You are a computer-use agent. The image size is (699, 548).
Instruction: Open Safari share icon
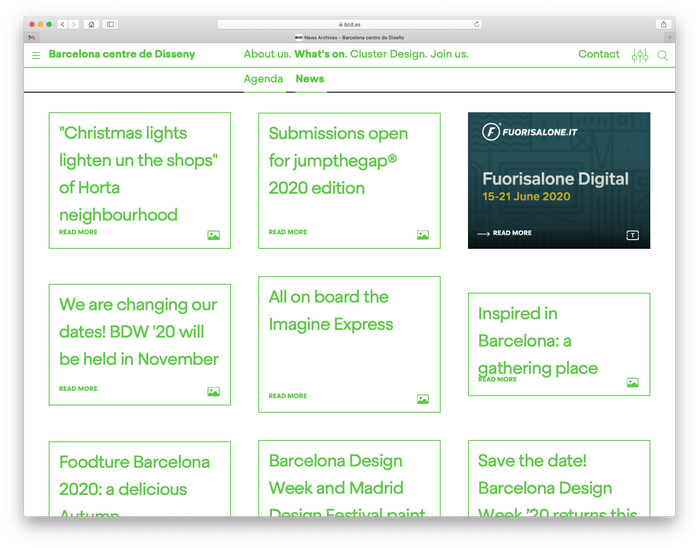coord(663,24)
